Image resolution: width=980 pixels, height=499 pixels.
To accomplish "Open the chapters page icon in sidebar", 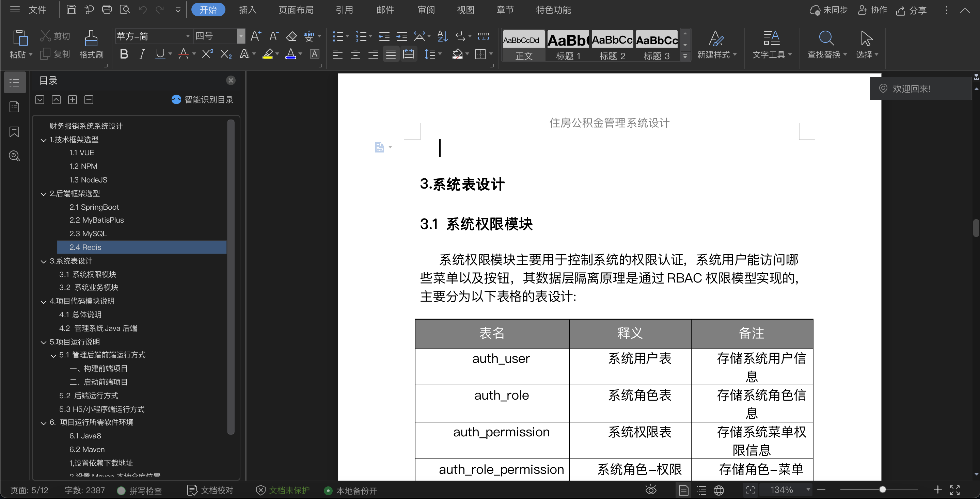I will pos(14,107).
